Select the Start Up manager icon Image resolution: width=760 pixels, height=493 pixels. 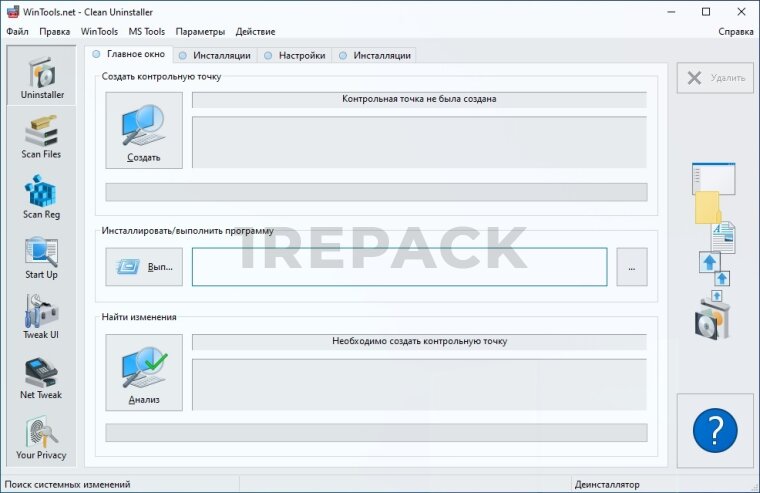click(x=41, y=257)
